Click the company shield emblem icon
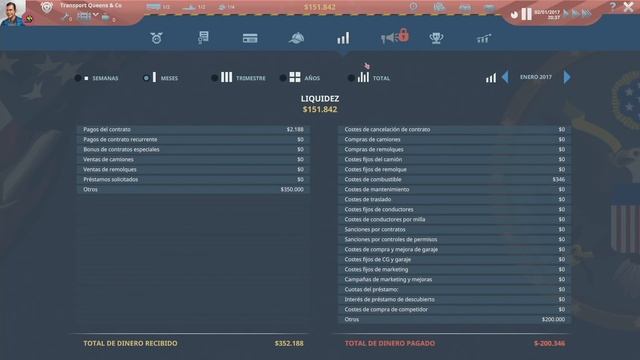This screenshot has height=360, width=640. (x=47, y=7)
